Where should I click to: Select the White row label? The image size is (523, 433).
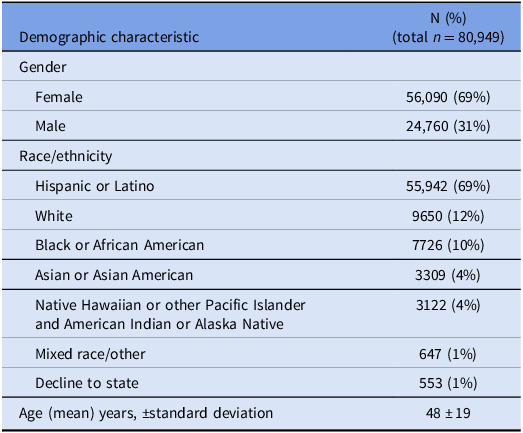tap(54, 216)
